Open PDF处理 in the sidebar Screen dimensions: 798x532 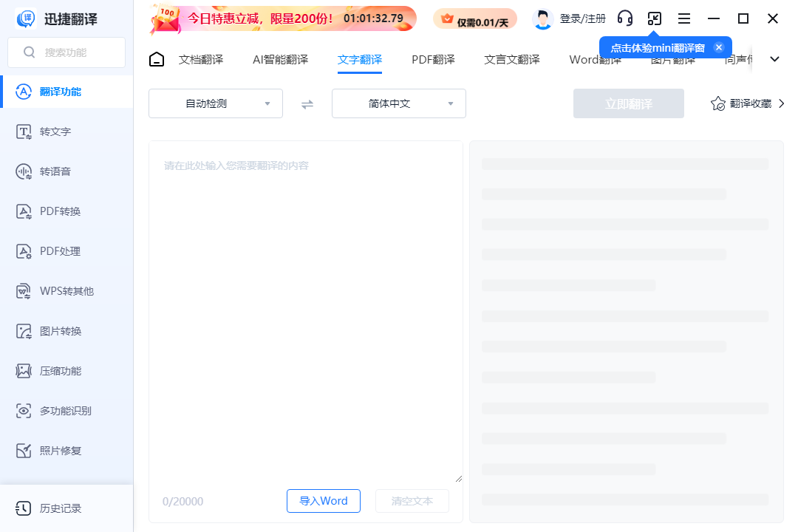pyautogui.click(x=66, y=251)
